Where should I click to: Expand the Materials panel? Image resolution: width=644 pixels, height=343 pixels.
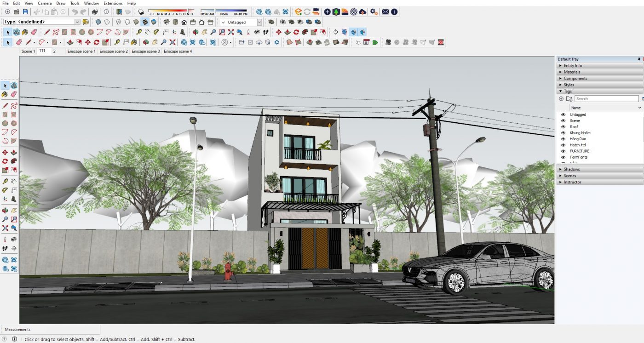click(x=572, y=72)
